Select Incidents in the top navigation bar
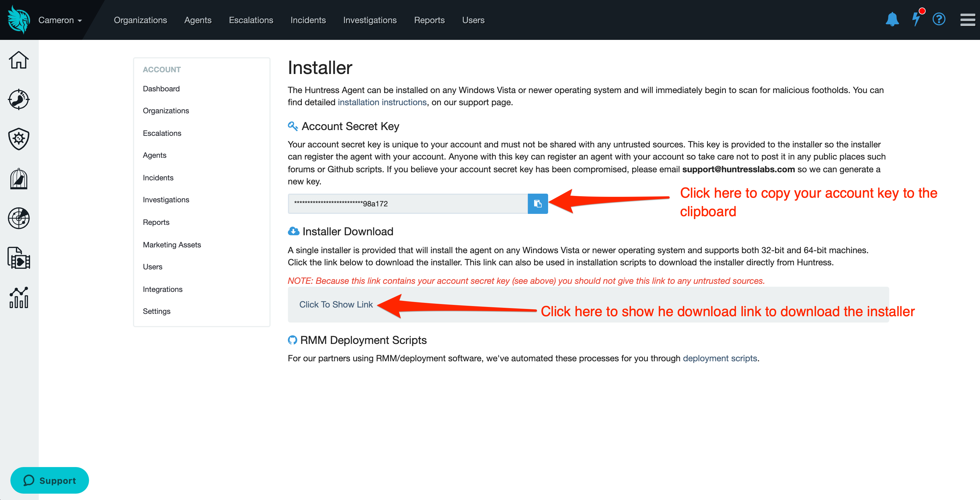This screenshot has width=980, height=500. pyautogui.click(x=308, y=20)
